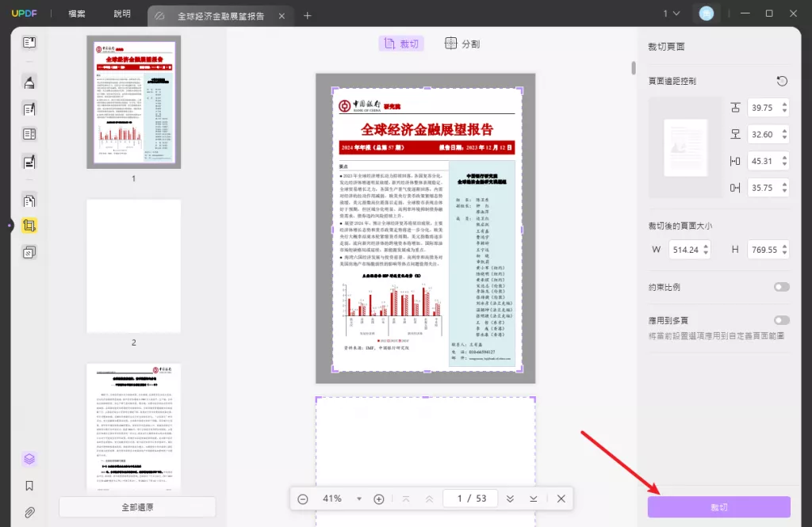The width and height of the screenshot is (812, 527).
Task: Close the 全球经济金融展望报告 tab
Action: 282,16
